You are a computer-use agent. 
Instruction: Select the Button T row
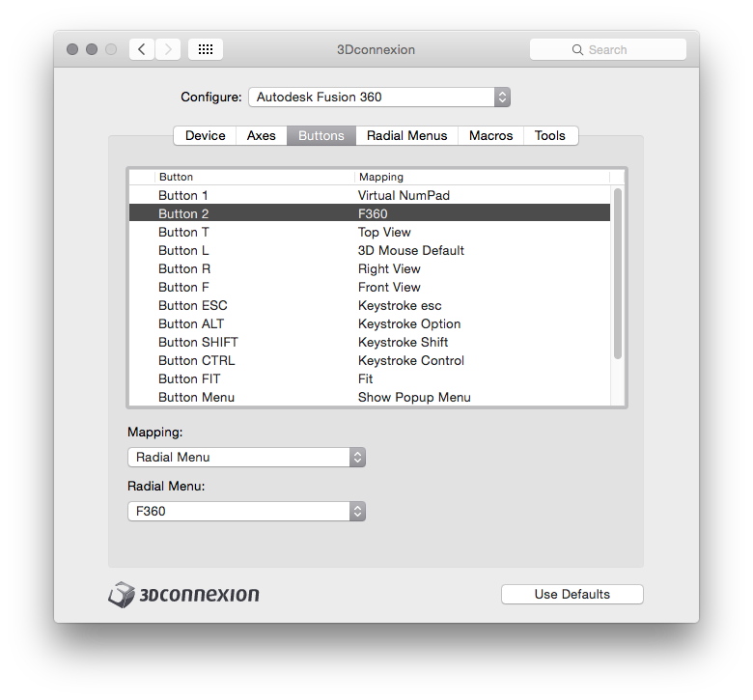370,232
